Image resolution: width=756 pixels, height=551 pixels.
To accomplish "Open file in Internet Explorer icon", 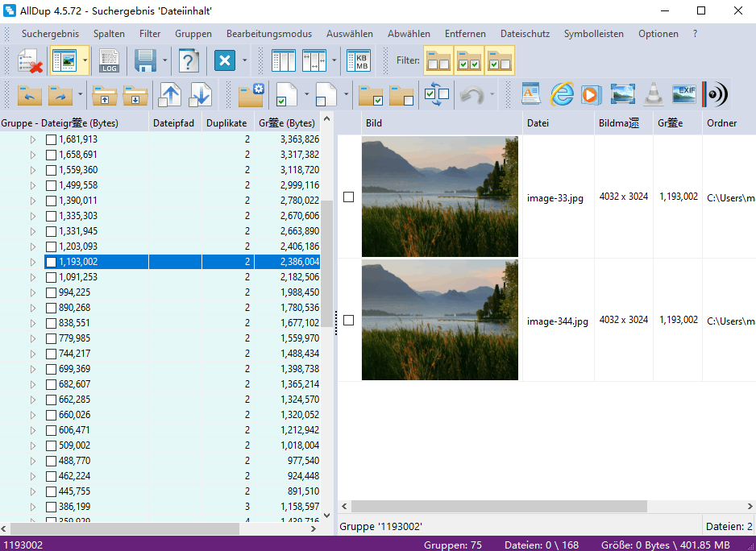I will [562, 94].
